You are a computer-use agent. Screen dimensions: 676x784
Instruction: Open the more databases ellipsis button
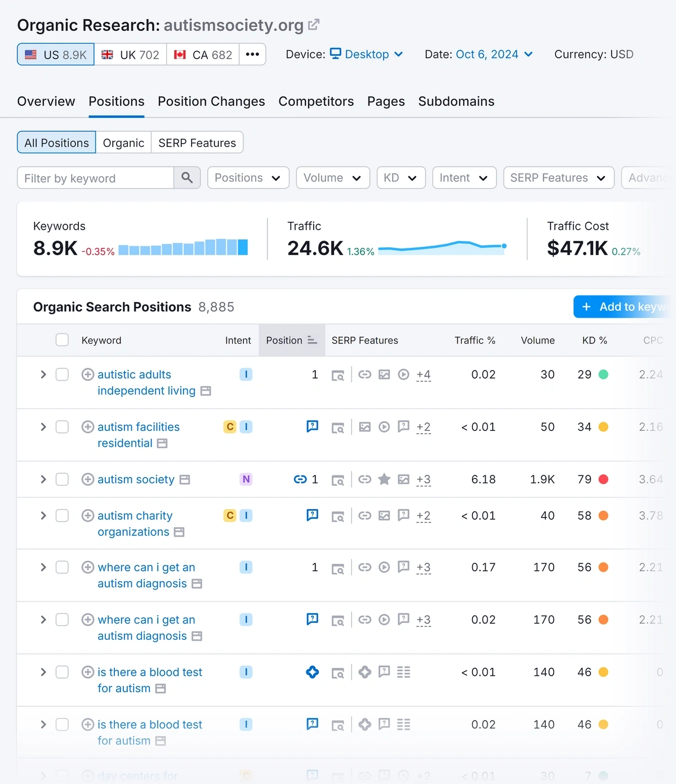[x=252, y=55]
